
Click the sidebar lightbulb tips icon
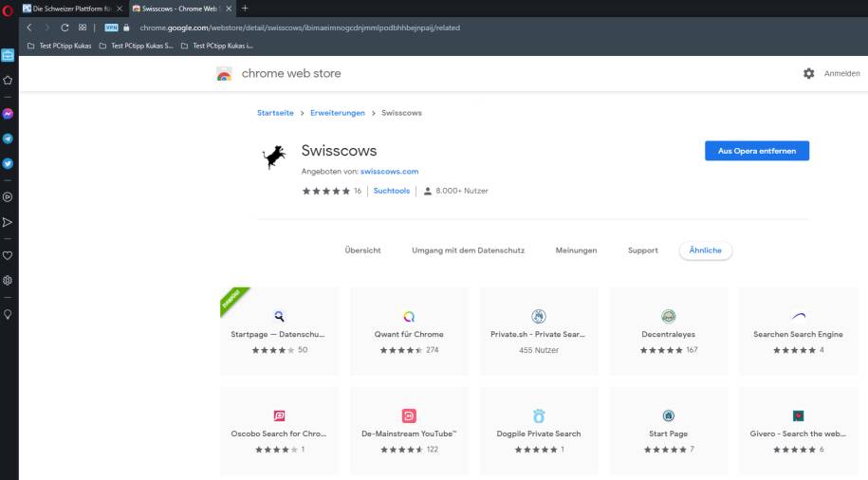coord(8,314)
